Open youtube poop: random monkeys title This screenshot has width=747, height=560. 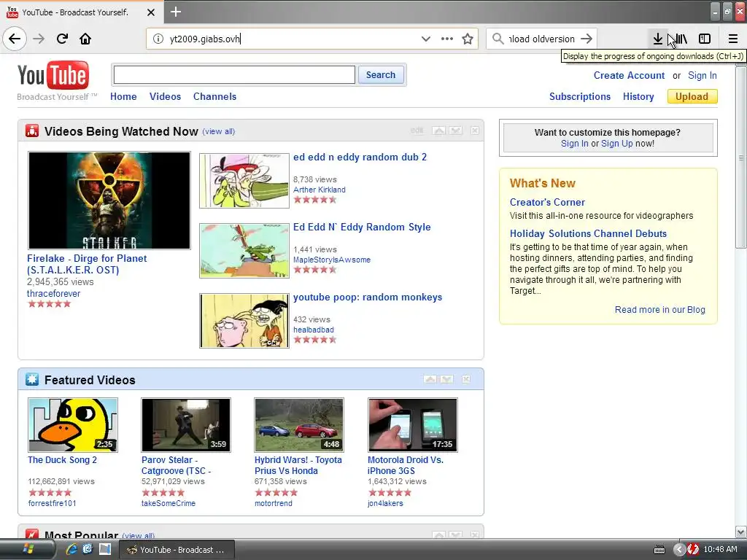tap(368, 297)
